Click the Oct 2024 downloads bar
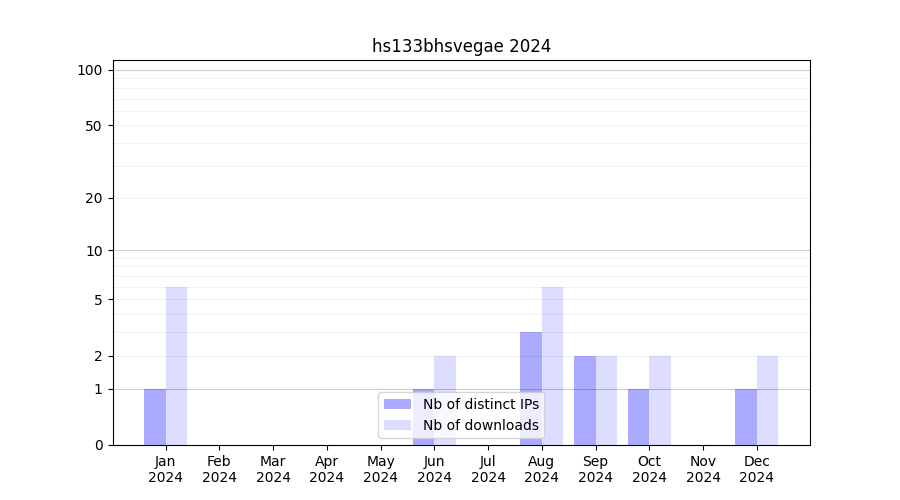 pyautogui.click(x=660, y=400)
